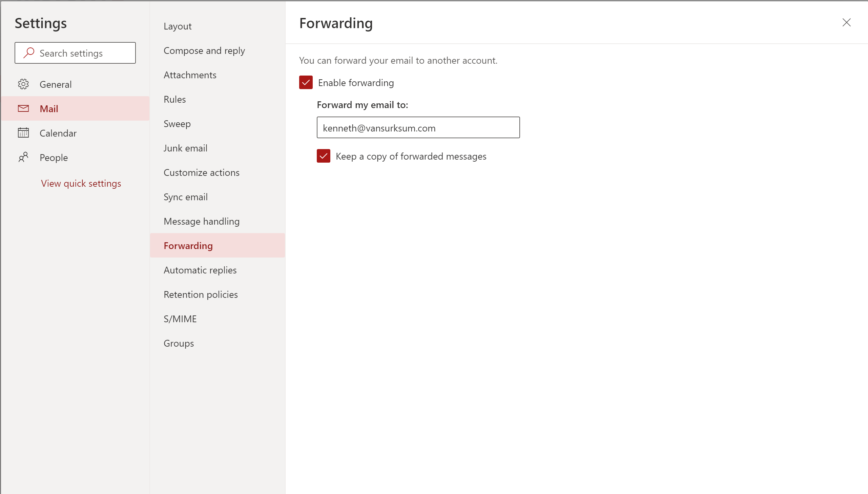Go to Compose and reply settings
The height and width of the screenshot is (494, 868).
point(204,50)
